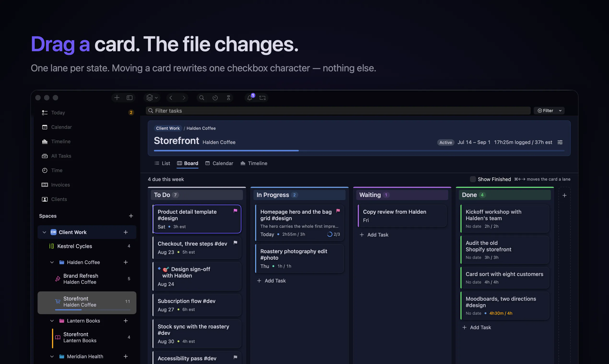
Task: Toggle flag on Homepage hero card
Action: [338, 211]
